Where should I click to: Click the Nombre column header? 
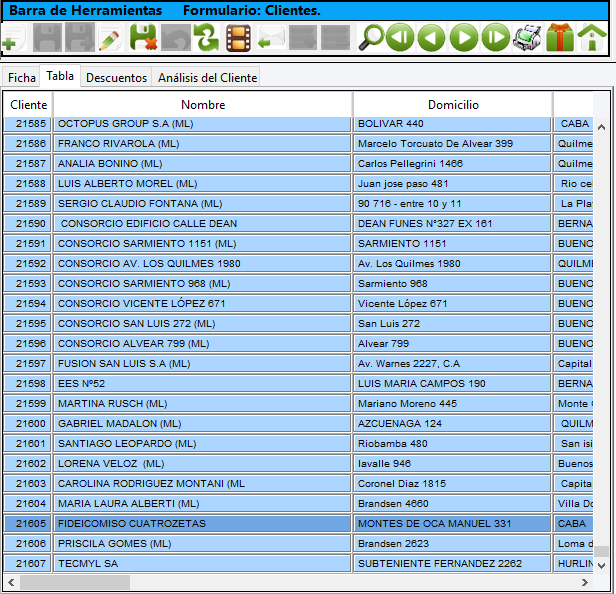(203, 105)
